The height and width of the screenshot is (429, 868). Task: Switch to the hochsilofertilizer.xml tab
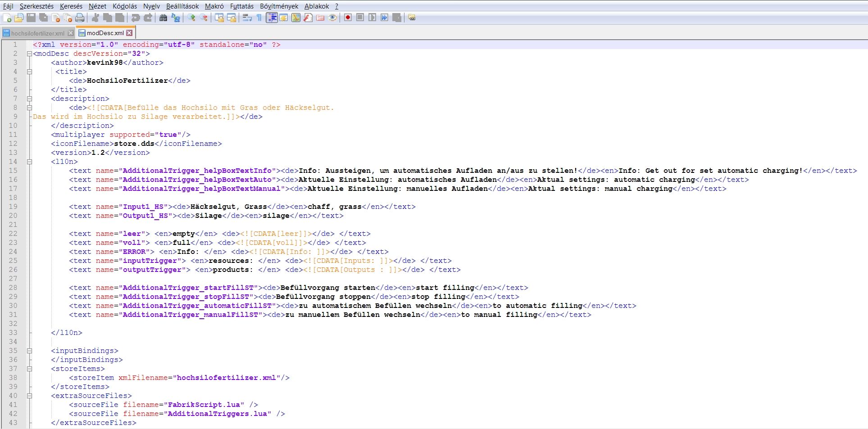pos(37,33)
